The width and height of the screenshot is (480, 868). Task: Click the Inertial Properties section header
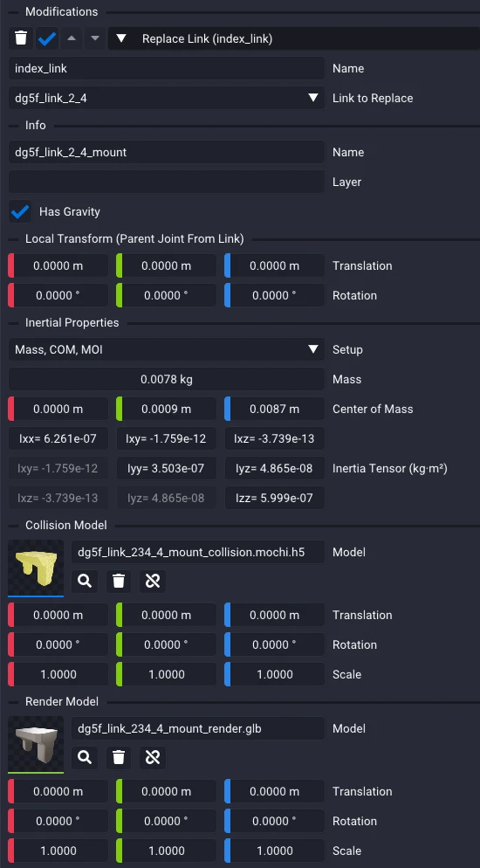coord(72,323)
